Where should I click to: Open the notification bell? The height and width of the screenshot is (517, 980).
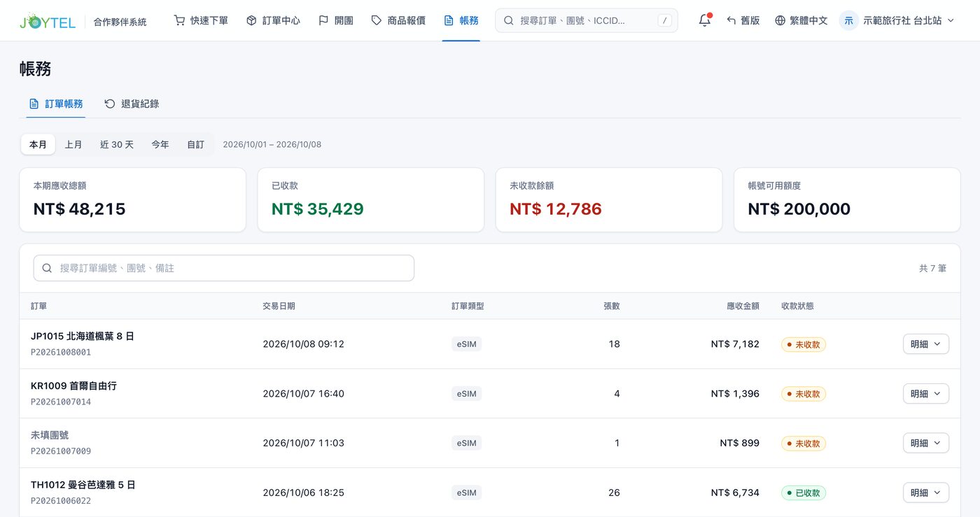705,20
